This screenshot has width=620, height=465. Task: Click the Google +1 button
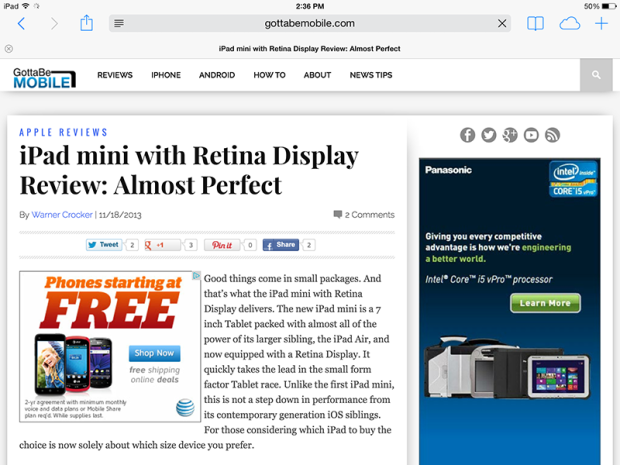coord(163,245)
